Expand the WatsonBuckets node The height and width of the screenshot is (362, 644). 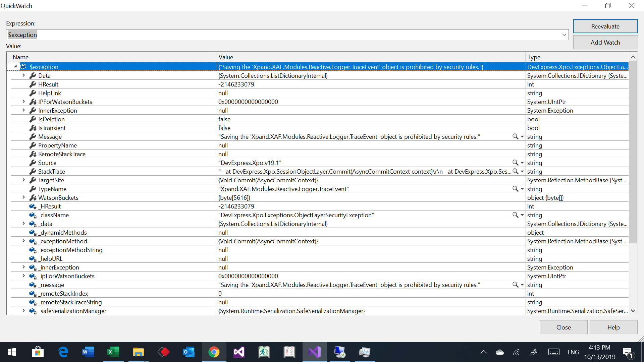pos(24,197)
